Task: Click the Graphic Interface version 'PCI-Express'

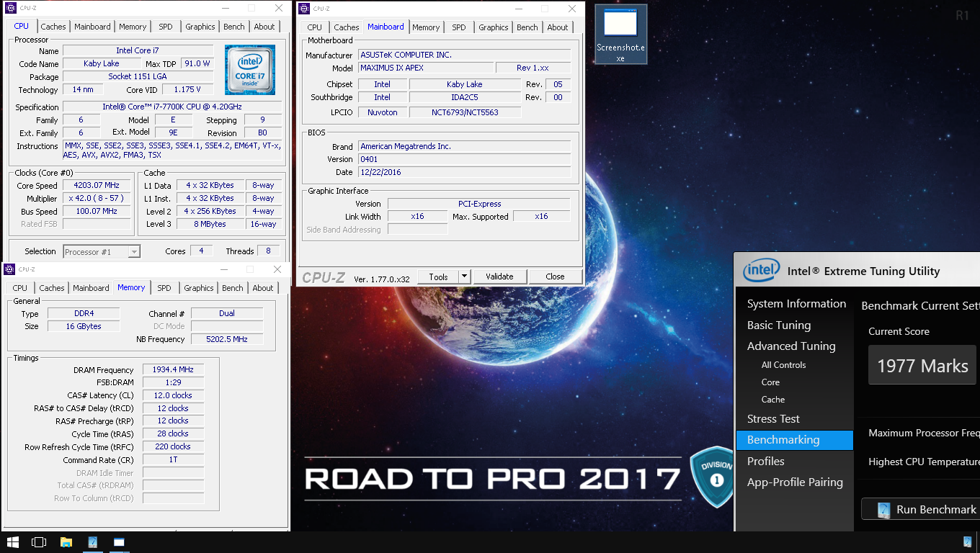Action: (479, 204)
